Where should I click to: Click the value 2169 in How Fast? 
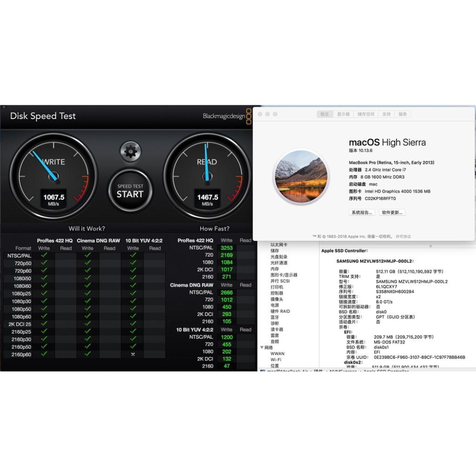tap(227, 255)
